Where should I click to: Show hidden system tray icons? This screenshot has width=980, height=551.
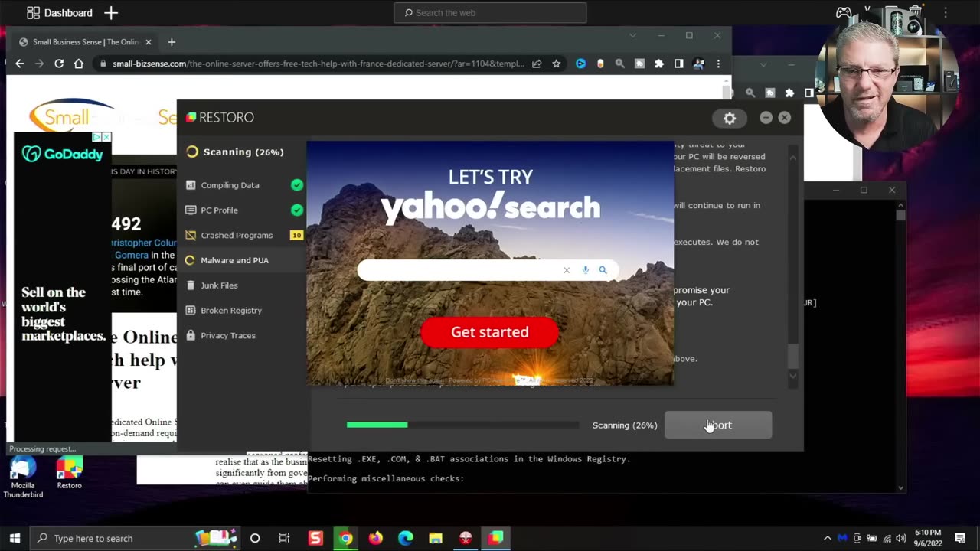click(x=828, y=538)
